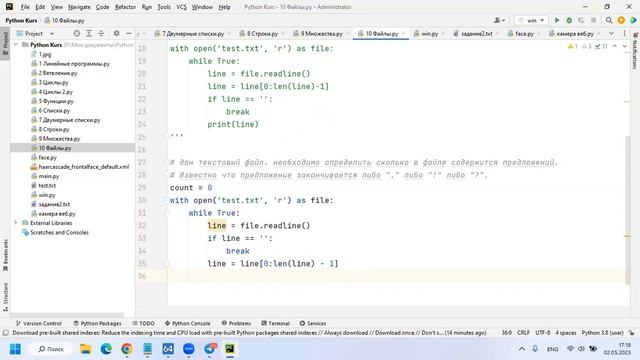This screenshot has height=360, width=640.
Task: Open the Problems tool window
Action: point(236,323)
